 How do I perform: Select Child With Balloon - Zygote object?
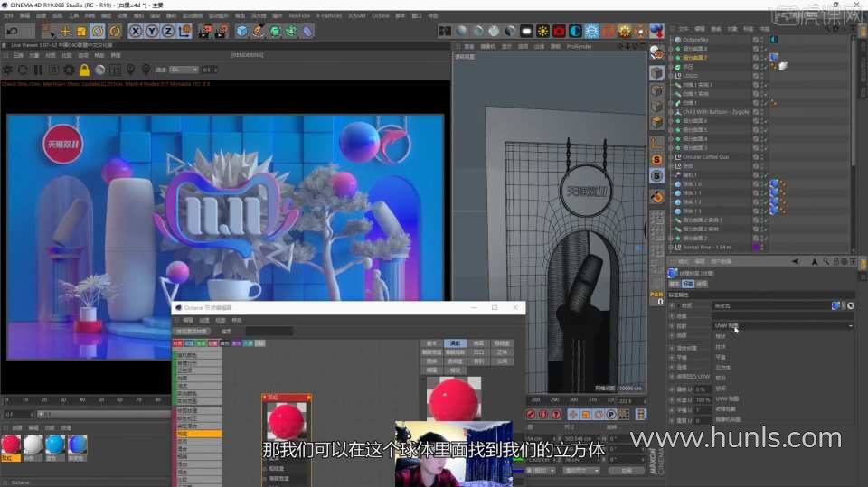(716, 112)
